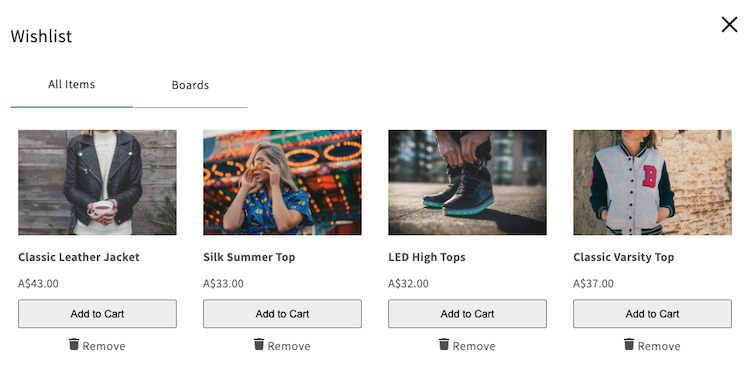Add Silk Summer Top to cart
Screen dimensions: 750x381
[282, 314]
